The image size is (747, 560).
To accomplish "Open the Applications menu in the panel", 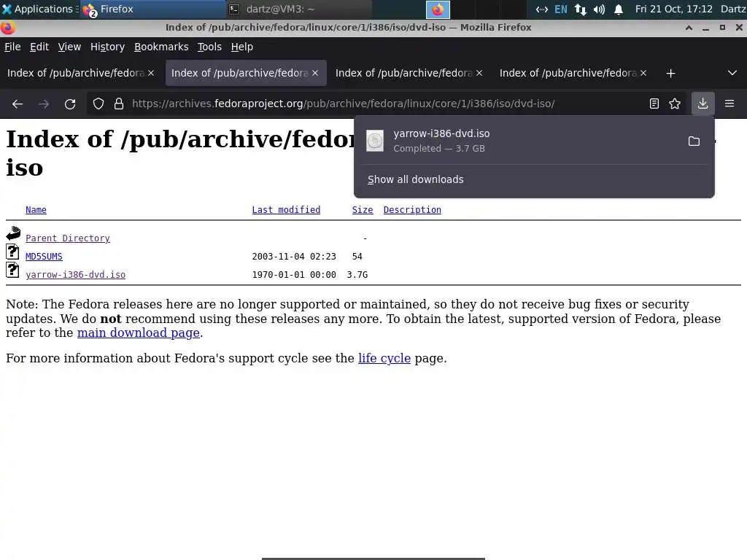I will pyautogui.click(x=39, y=9).
